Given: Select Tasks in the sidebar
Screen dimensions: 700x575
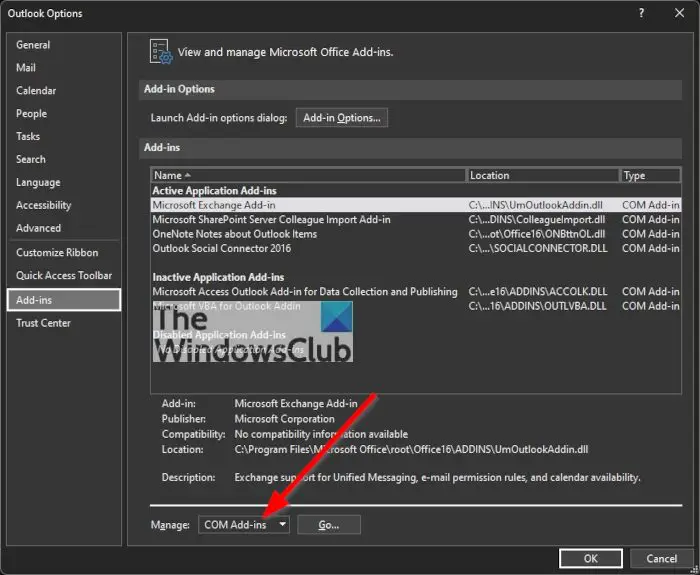Looking at the screenshot, I should pyautogui.click(x=28, y=136).
